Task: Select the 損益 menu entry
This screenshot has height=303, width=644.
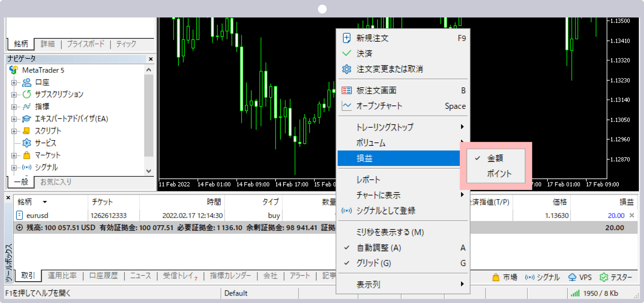Action: tap(399, 158)
